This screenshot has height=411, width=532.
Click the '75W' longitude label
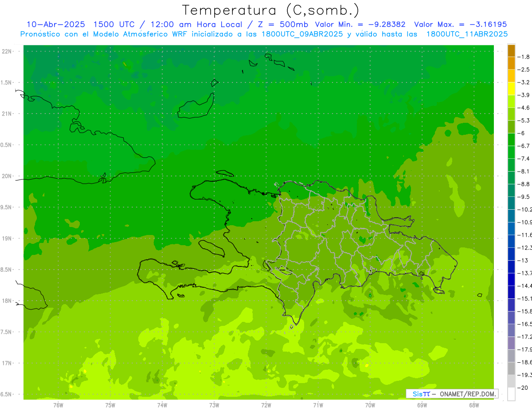pyautogui.click(x=110, y=405)
